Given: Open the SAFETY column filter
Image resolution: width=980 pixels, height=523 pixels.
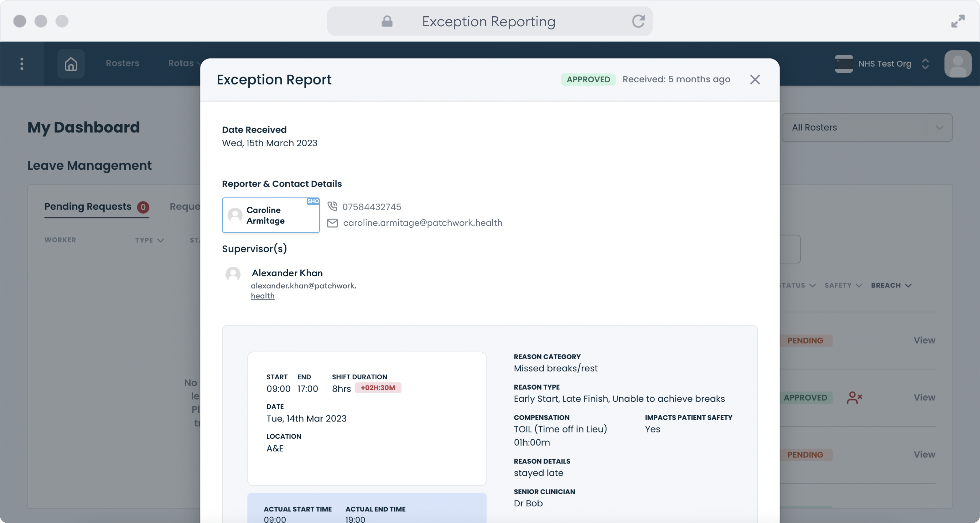Looking at the screenshot, I should pyautogui.click(x=843, y=285).
